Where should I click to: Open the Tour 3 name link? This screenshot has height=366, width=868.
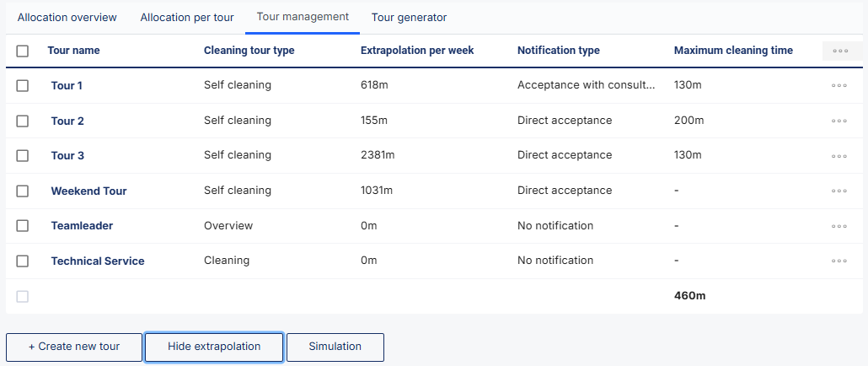click(x=67, y=156)
